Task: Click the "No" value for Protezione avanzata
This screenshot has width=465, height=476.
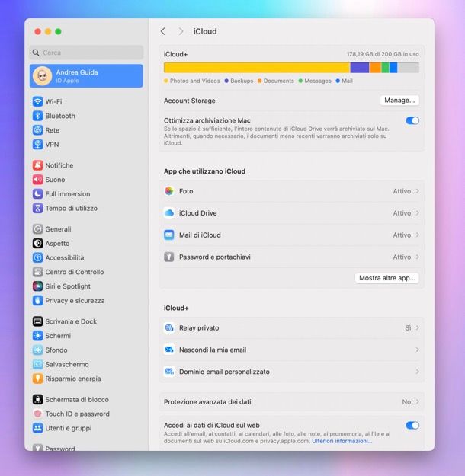Action: click(406, 402)
